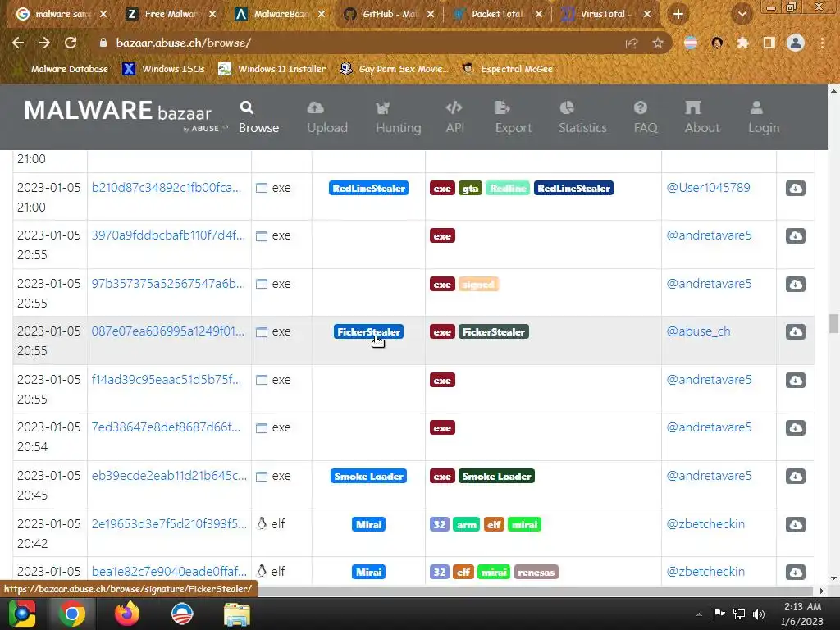Open the About page
Screen dimensions: 840x630
click(702, 117)
